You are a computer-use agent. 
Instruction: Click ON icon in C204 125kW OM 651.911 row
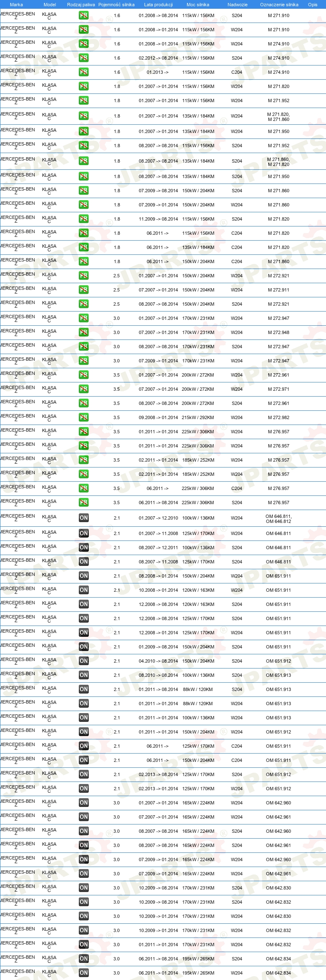[84, 746]
